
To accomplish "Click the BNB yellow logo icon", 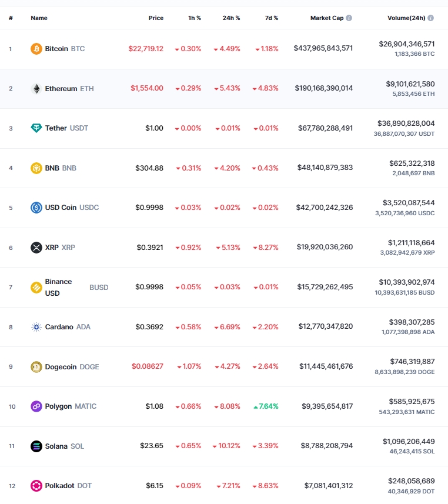I will pos(36,168).
